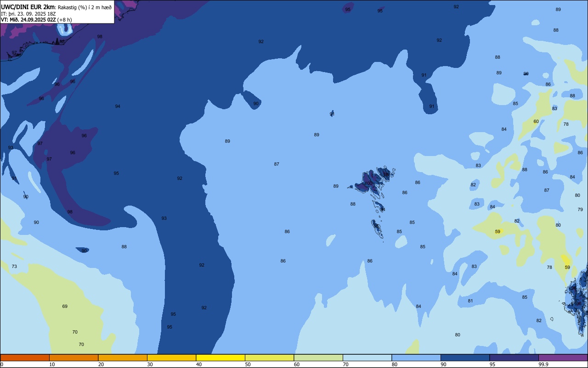Click the "(+8 h)" forecast offset text
588x368 pixels.
point(64,19)
